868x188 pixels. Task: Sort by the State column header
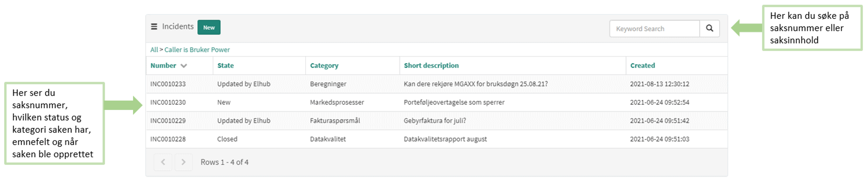coord(225,66)
